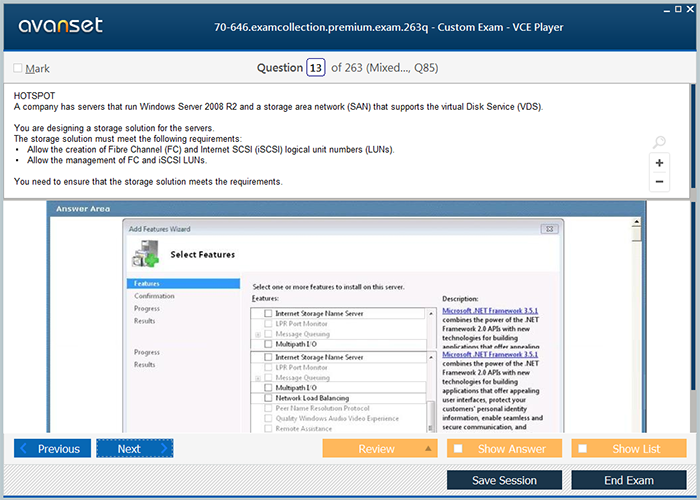Click Quality Windows Audio Video Experience item

coord(337,418)
